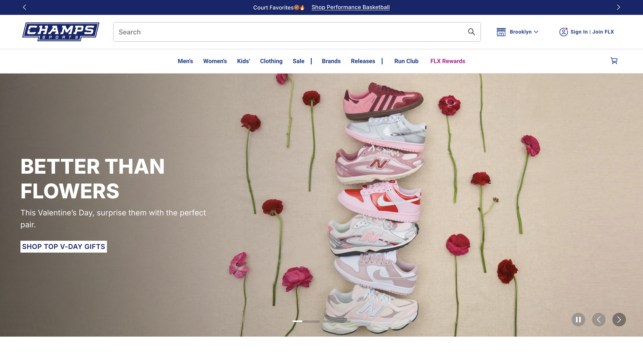Click the Better Than Flowers headline

click(92, 179)
